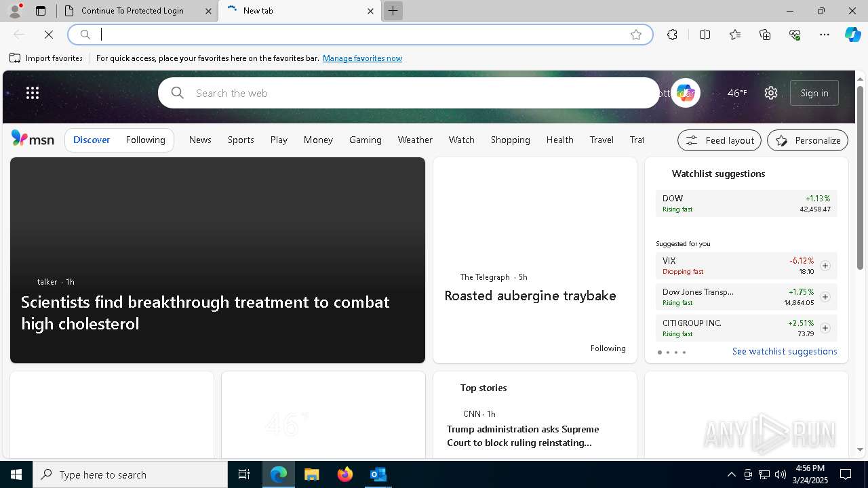This screenshot has width=868, height=488.
Task: Close the Continue To Protected Login tab
Action: tap(208, 11)
